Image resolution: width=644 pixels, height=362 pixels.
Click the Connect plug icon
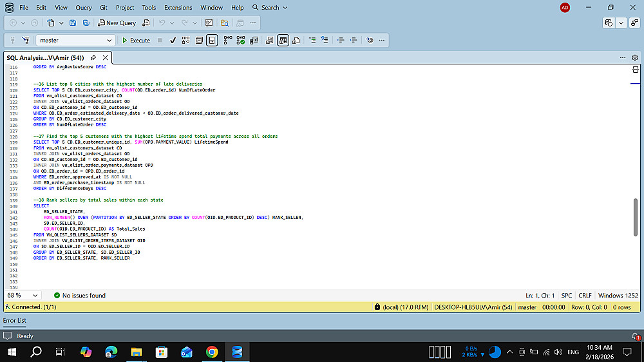pyautogui.click(x=13, y=41)
